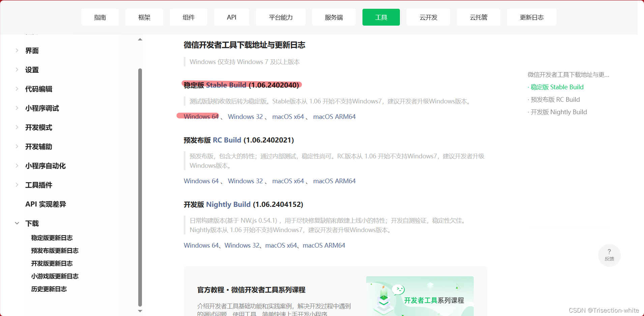Expand the 代码编辑 section chevron
The width and height of the screenshot is (644, 316).
tap(17, 89)
